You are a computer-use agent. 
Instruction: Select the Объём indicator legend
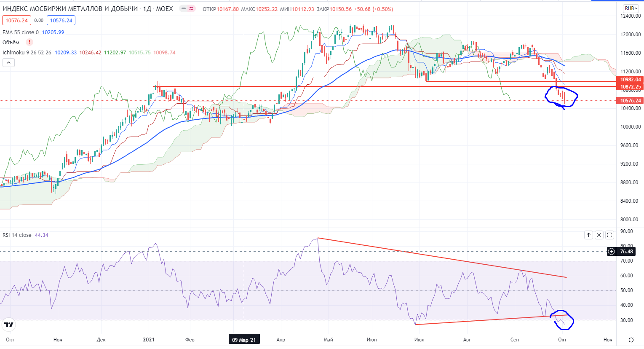tap(11, 42)
